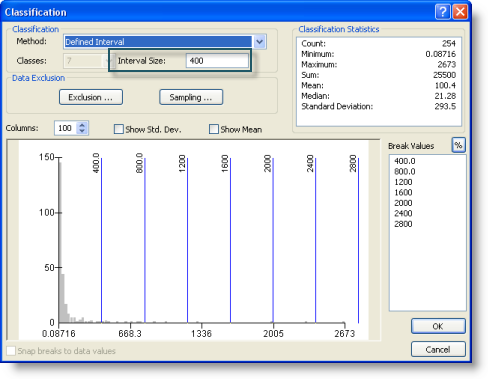Increase Columns with the up spinner arrow
The height and width of the screenshot is (379, 488).
82,125
